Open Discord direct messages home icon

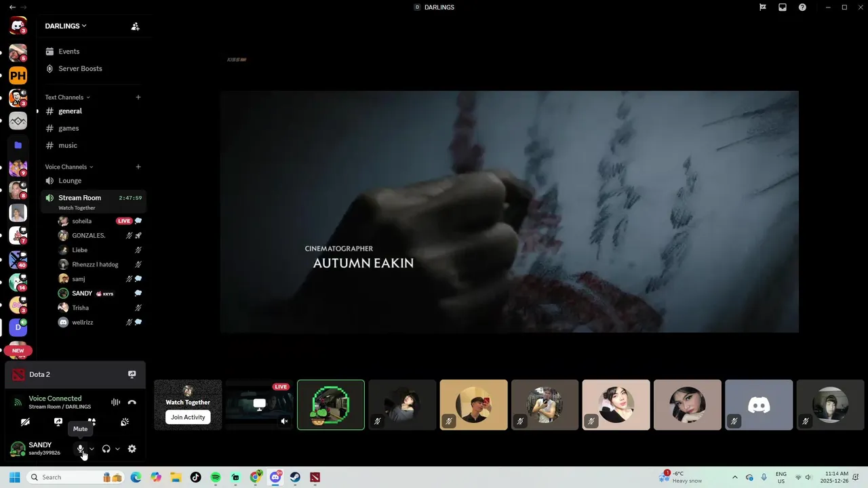pos(18,26)
